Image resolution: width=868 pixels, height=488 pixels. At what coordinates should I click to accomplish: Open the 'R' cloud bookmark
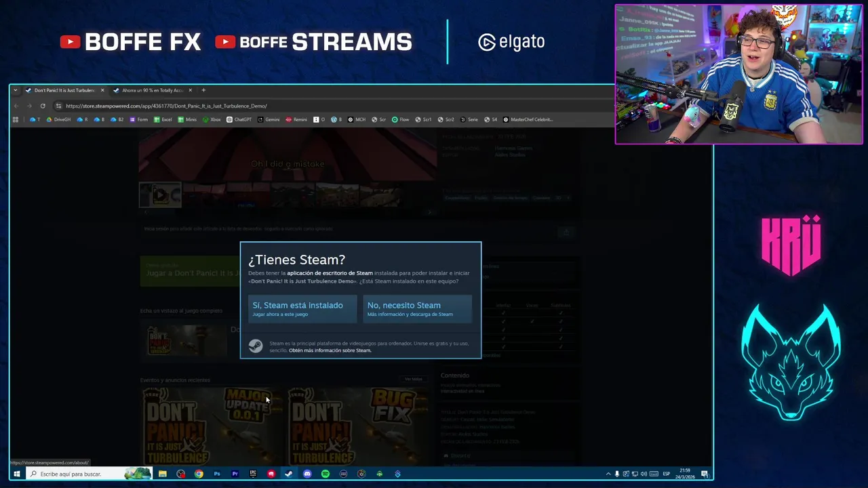pyautogui.click(x=83, y=119)
